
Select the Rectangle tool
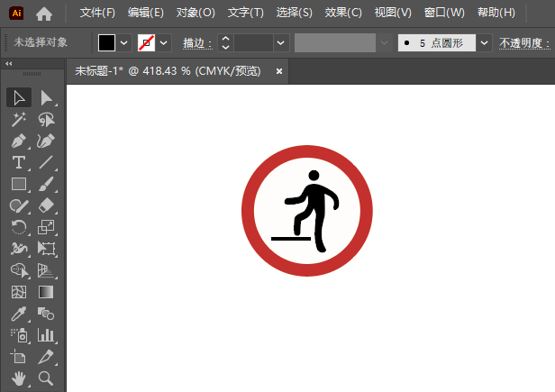[x=19, y=184]
